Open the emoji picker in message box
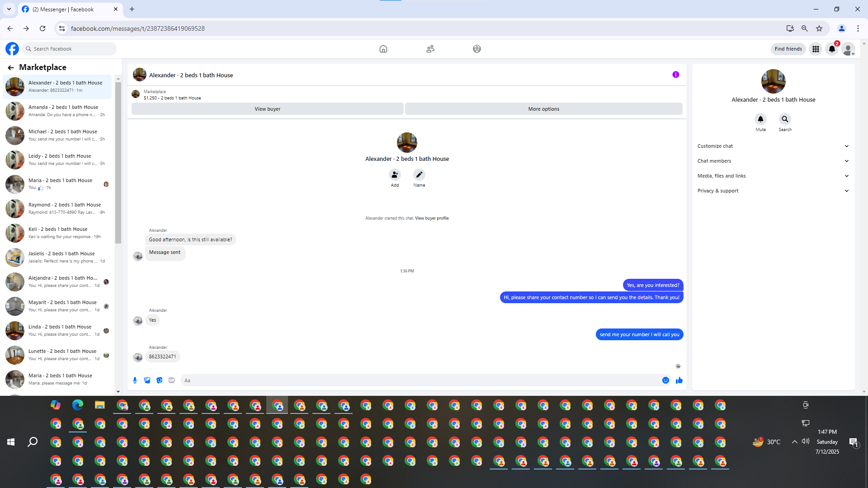This screenshot has width=868, height=488. pos(665,380)
